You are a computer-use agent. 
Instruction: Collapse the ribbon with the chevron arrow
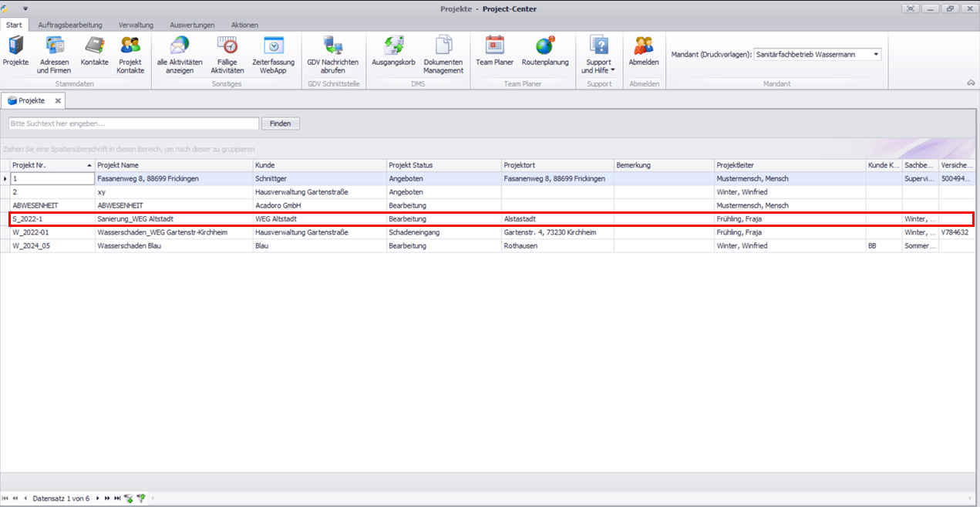pos(970,83)
